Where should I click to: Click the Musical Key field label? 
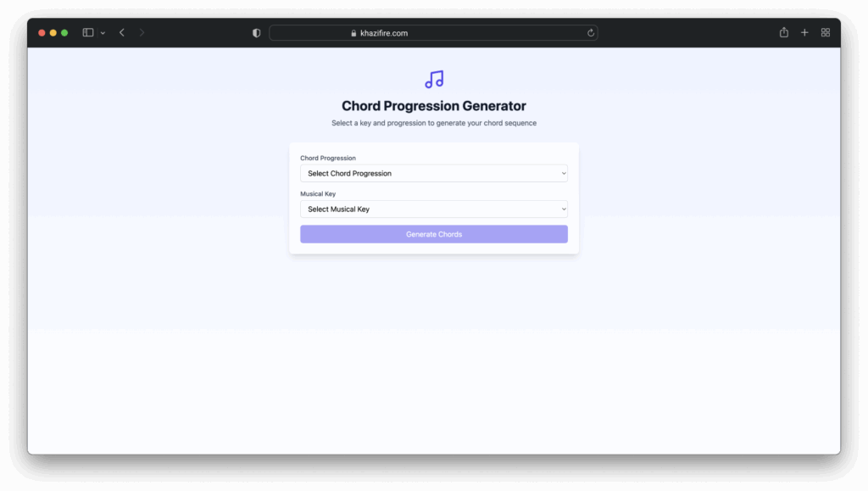pos(318,194)
